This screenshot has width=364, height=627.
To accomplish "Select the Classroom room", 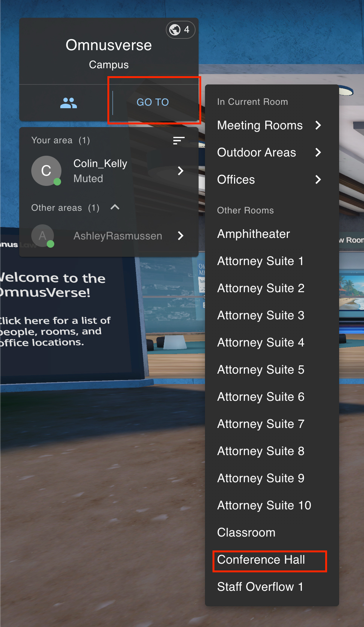I will 246,532.
